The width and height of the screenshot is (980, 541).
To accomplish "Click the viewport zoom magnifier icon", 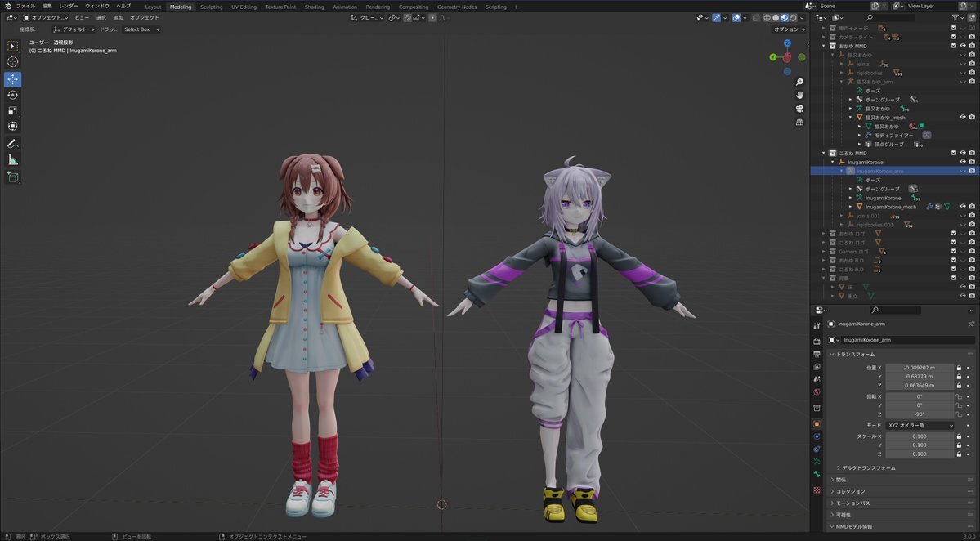I will (799, 82).
